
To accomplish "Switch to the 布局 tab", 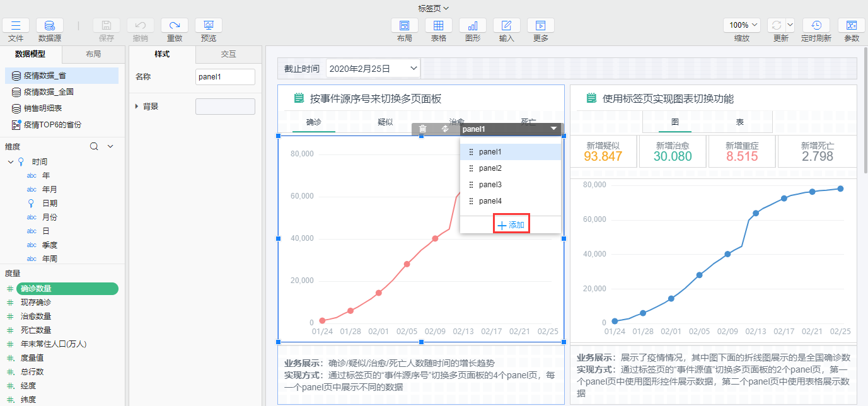I will coord(93,54).
